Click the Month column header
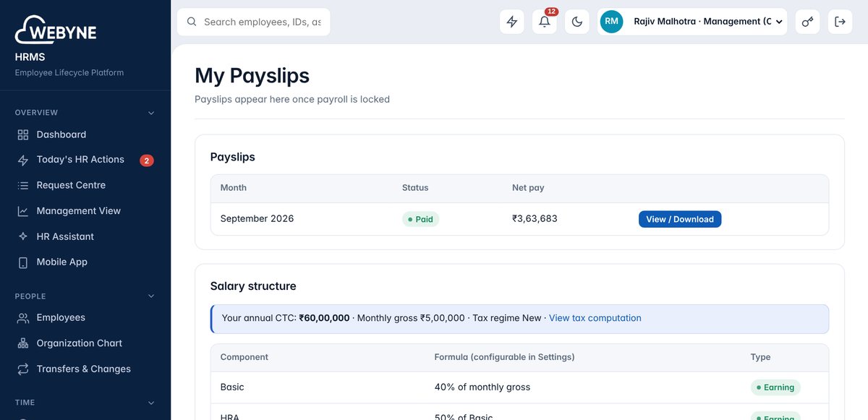Screen dimensions: 868x420 click(x=234, y=188)
